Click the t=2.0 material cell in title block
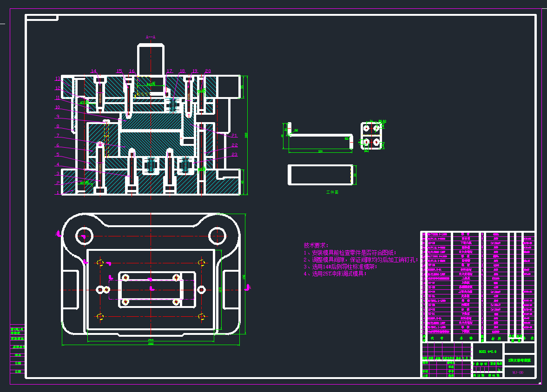Screen dimensions: 547x392 (488, 352)
